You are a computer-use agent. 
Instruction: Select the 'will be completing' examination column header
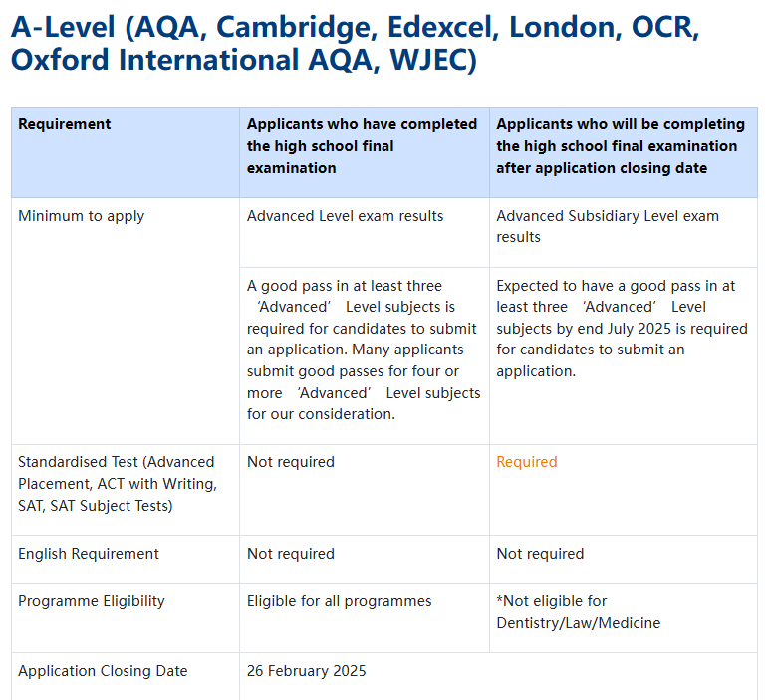point(620,146)
